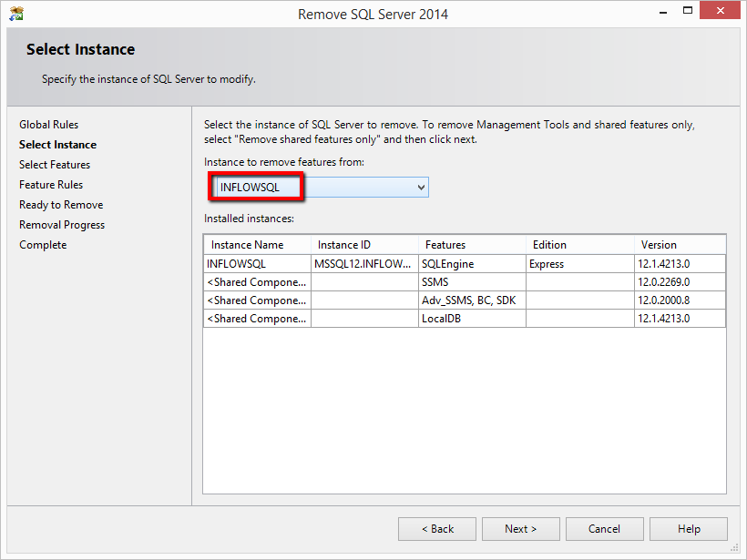Select the Ready to Remove step
Image resolution: width=747 pixels, height=560 pixels.
[61, 205]
